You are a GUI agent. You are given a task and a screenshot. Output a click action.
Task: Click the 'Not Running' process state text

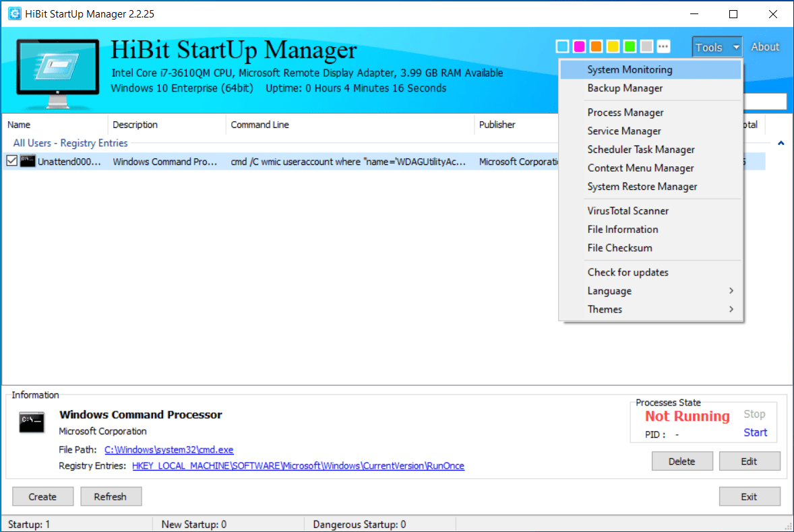pos(687,416)
